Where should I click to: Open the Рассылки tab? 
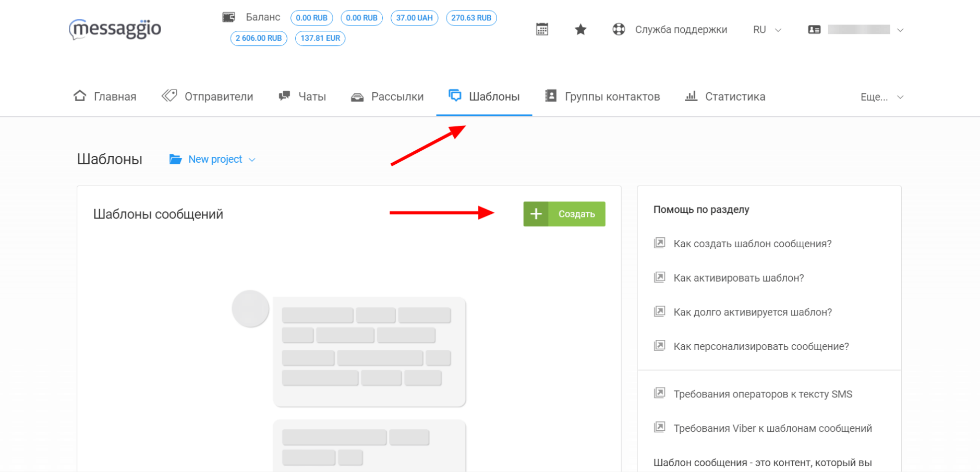(x=387, y=96)
